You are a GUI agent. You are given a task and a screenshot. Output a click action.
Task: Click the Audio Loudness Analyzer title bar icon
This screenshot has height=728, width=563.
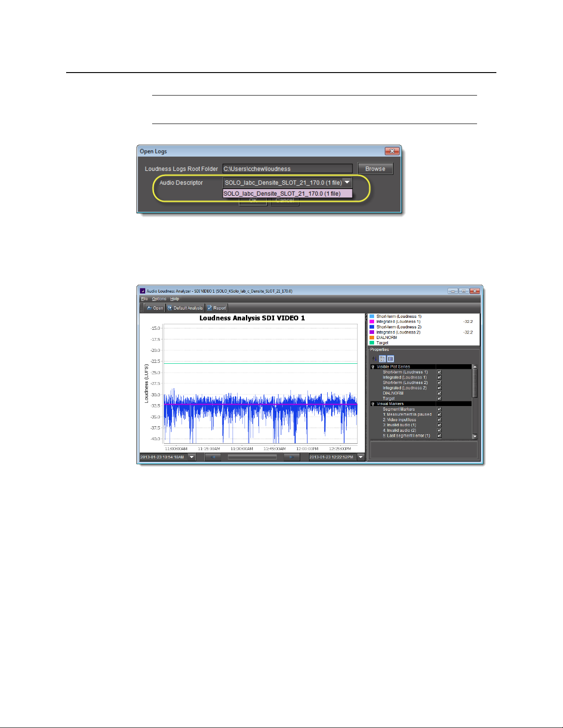[x=142, y=291]
